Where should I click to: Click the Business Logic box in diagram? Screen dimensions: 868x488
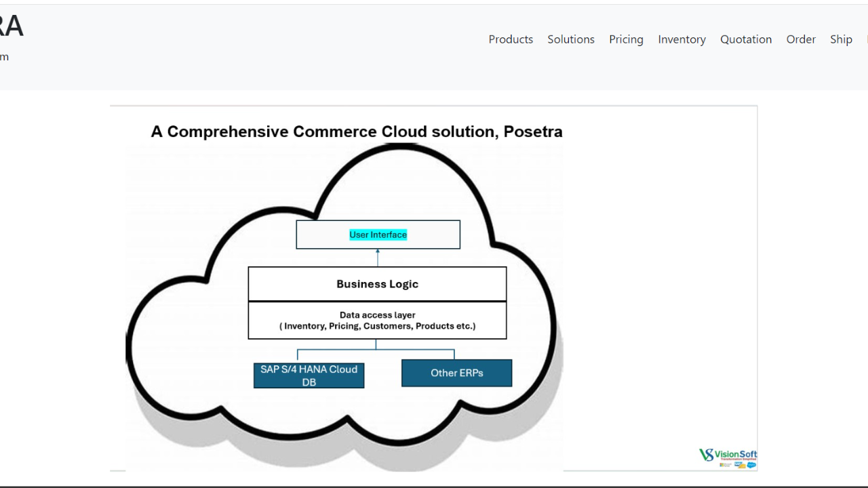pos(377,284)
